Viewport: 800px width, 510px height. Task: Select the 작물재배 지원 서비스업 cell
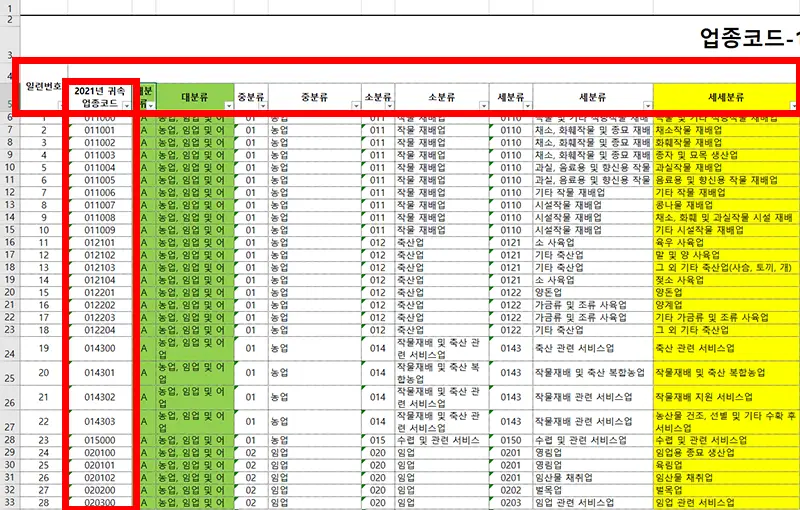pyautogui.click(x=726, y=398)
